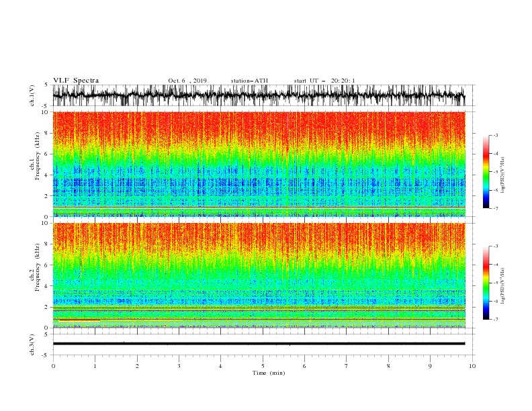Click the time axis tick label "10"
The image size is (532, 411).
[472, 366]
